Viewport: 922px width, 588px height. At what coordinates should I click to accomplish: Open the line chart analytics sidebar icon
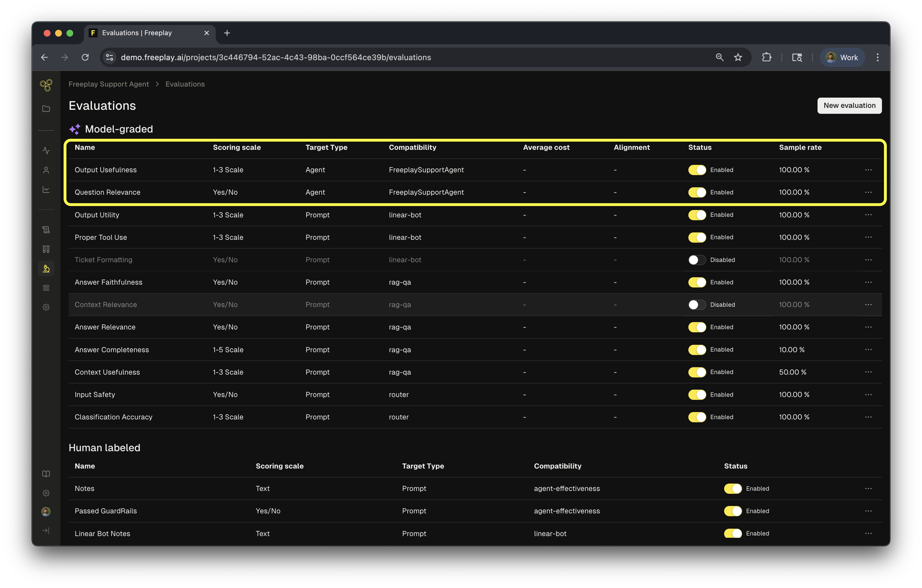pos(46,190)
